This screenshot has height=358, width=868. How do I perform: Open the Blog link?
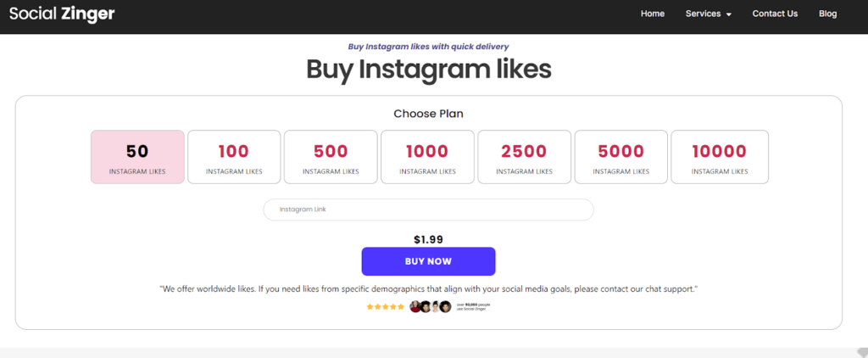(827, 14)
